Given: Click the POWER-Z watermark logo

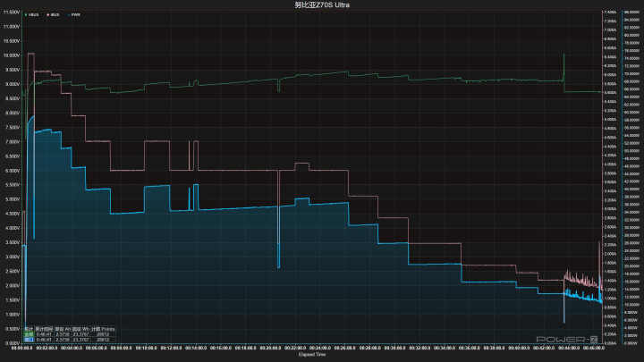Looking at the screenshot, I should (563, 340).
